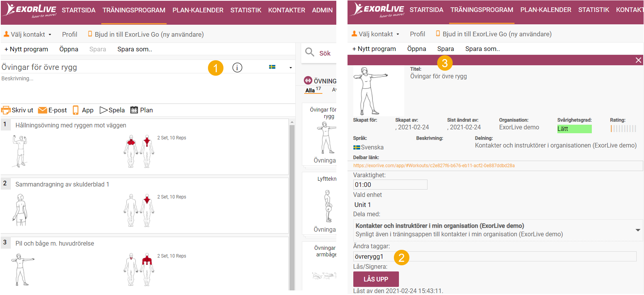Click the Plan calendar icon
Viewport: 644px width, 295px height.
tap(134, 110)
